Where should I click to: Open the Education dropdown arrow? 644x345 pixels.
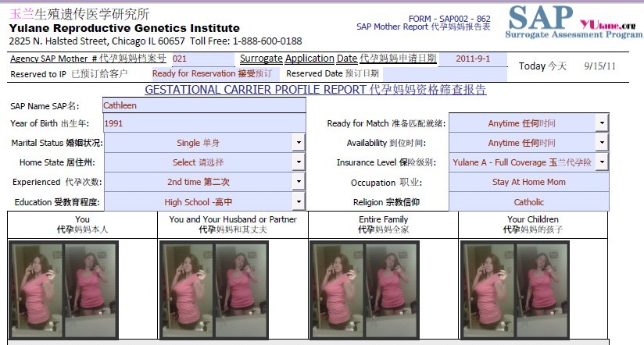pos(299,201)
